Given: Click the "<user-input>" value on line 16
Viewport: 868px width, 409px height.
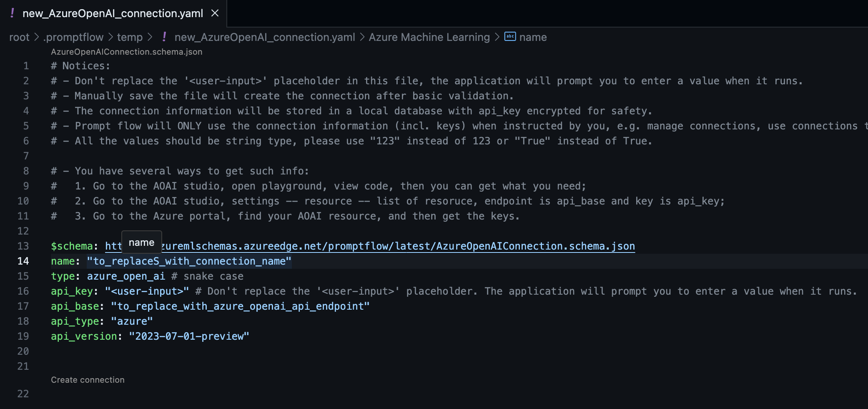Looking at the screenshot, I should click(x=147, y=291).
